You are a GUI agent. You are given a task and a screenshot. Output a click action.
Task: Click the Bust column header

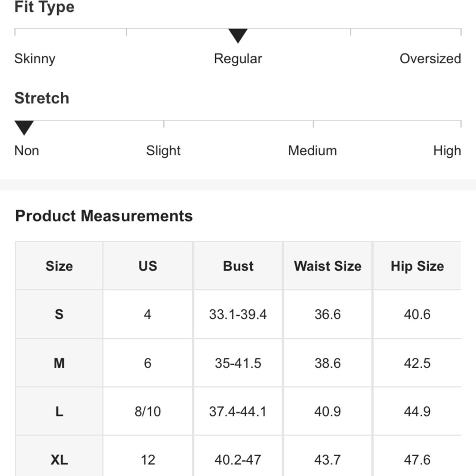pos(238,266)
